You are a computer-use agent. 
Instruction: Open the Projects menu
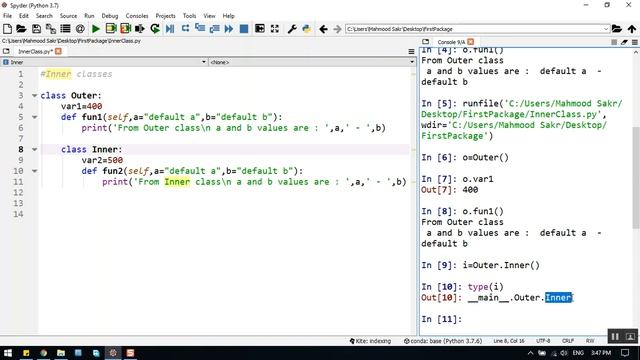pyautogui.click(x=165, y=16)
